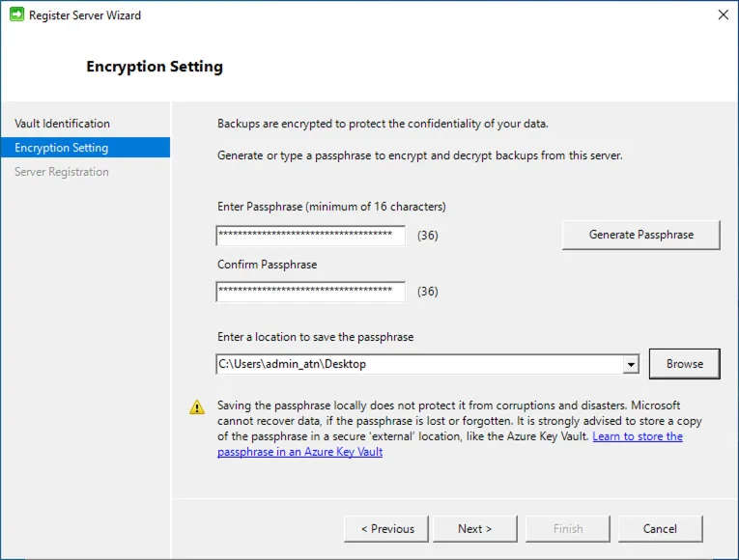
Task: Click the (36) count beside Enter Passphrase
Action: pyautogui.click(x=427, y=235)
